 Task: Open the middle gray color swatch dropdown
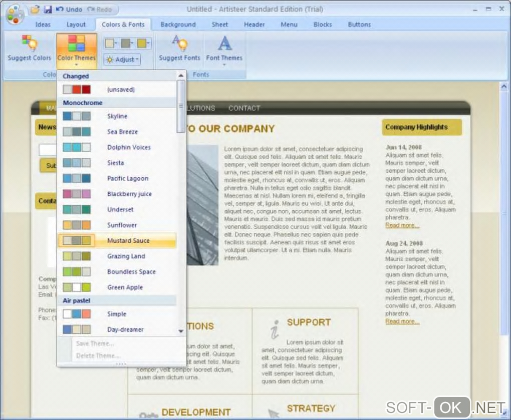point(127,43)
